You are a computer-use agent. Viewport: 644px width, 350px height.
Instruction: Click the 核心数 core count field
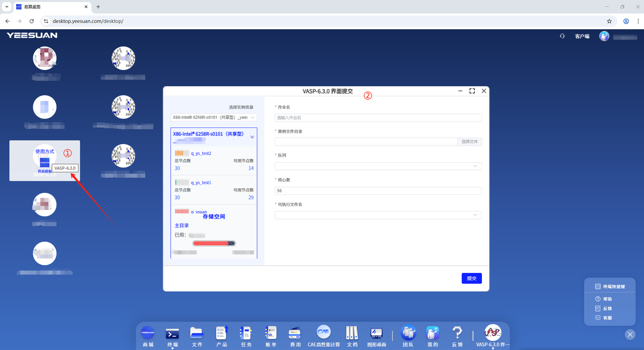378,191
